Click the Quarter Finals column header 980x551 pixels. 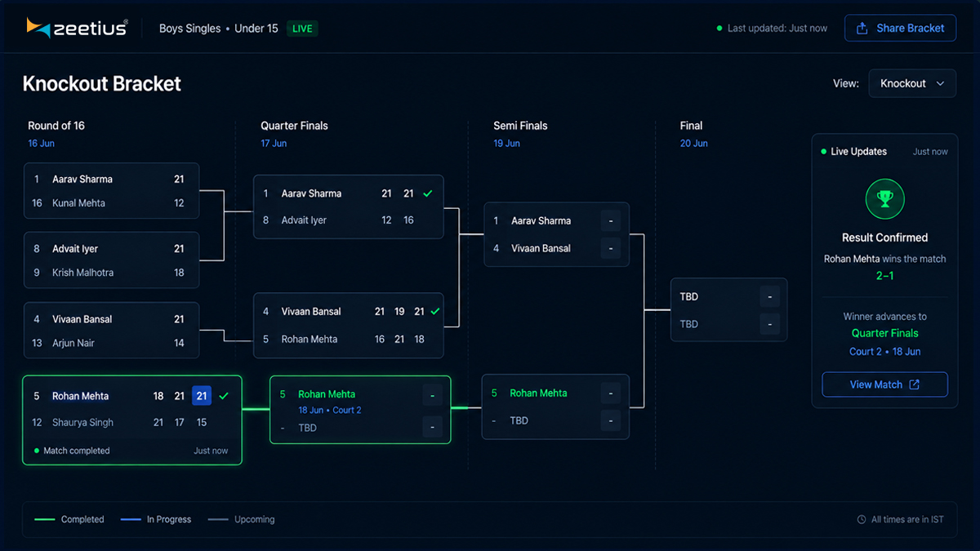294,126
